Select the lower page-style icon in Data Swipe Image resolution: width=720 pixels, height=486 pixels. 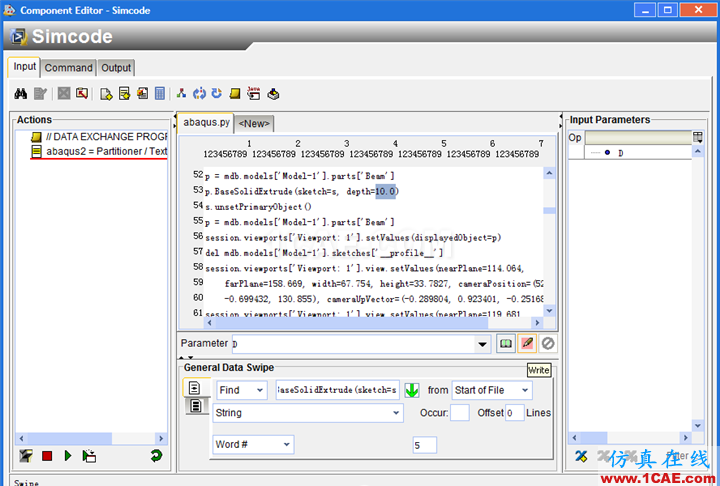point(197,406)
